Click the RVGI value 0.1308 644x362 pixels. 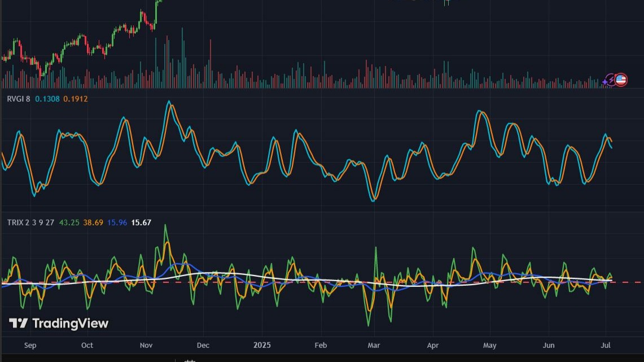tap(47, 99)
